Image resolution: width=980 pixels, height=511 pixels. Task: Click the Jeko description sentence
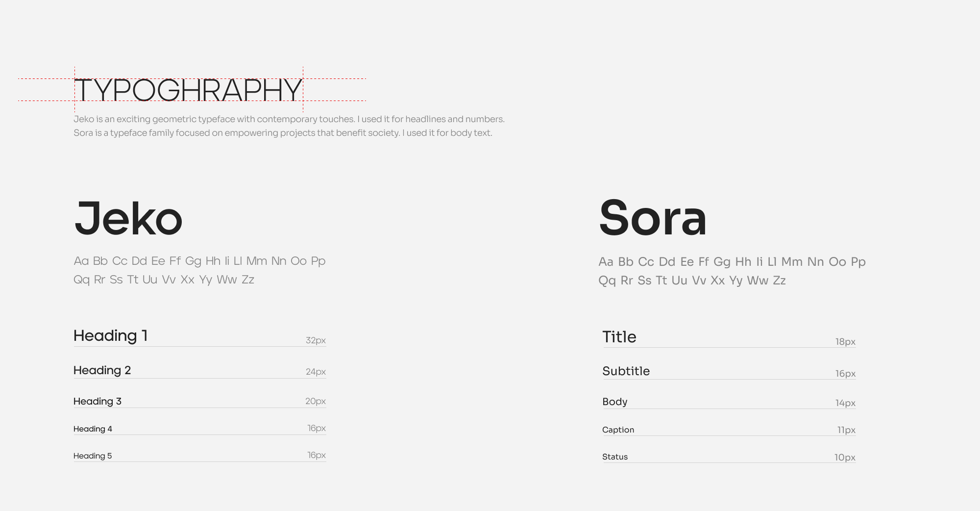click(x=289, y=119)
